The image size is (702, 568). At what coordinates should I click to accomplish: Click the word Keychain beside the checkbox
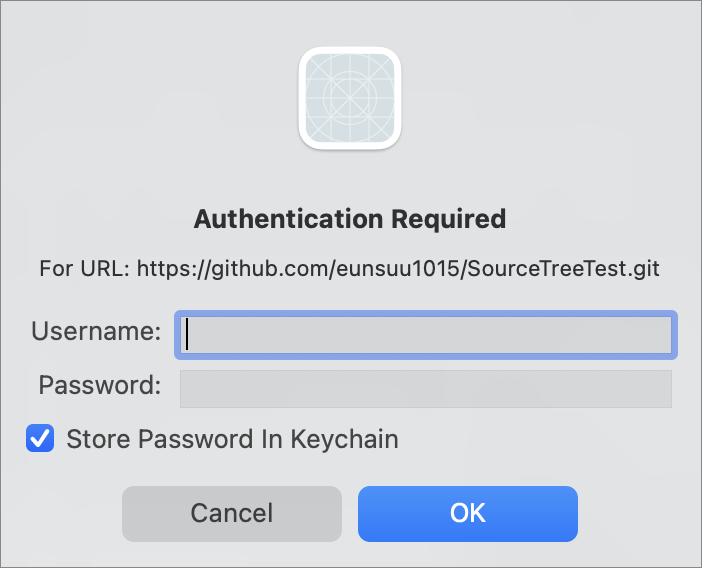coord(344,439)
